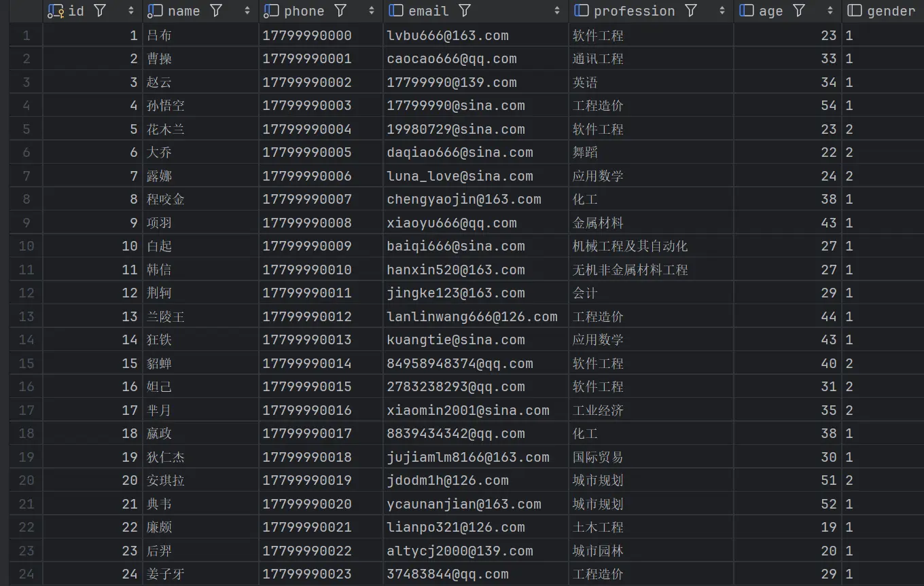Click the email cell lvbu666@163.com
This screenshot has width=924, height=586.
(x=447, y=35)
